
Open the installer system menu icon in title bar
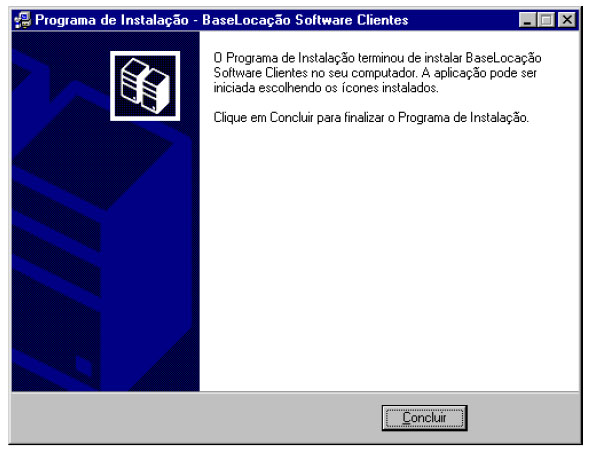[x=23, y=20]
